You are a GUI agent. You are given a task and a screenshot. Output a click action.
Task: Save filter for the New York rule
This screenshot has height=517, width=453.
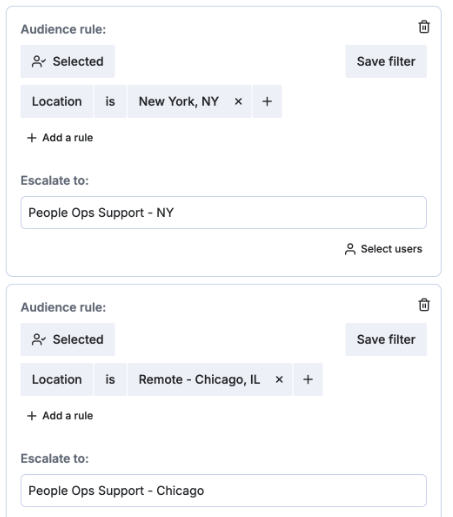point(386,61)
